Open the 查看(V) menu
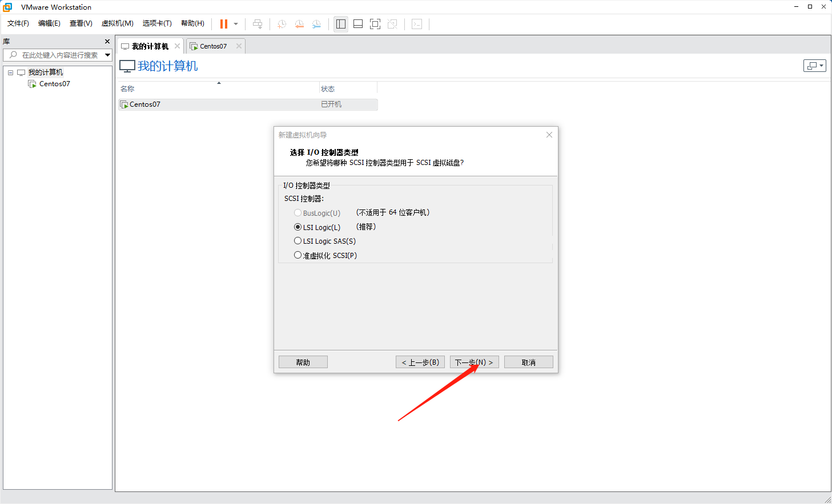The height and width of the screenshot is (504, 832). 81,23
